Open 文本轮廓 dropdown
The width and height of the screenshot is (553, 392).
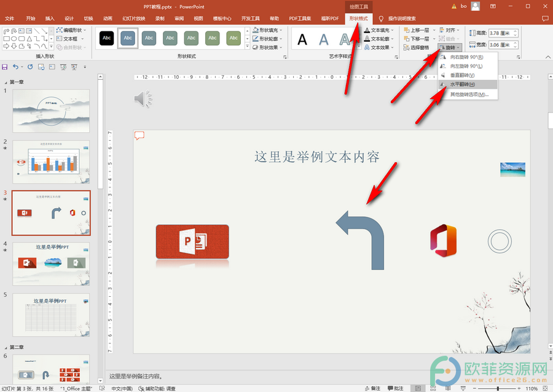pos(378,39)
